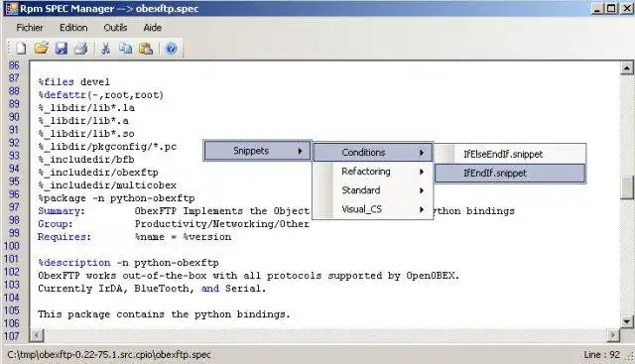635x364 pixels.
Task: Open the Fichier menu
Action: point(30,28)
